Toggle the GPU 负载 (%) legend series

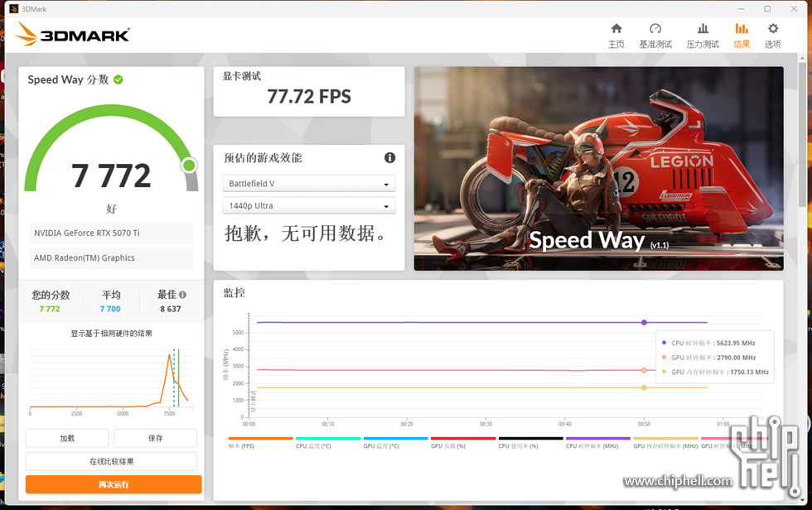coord(463,442)
